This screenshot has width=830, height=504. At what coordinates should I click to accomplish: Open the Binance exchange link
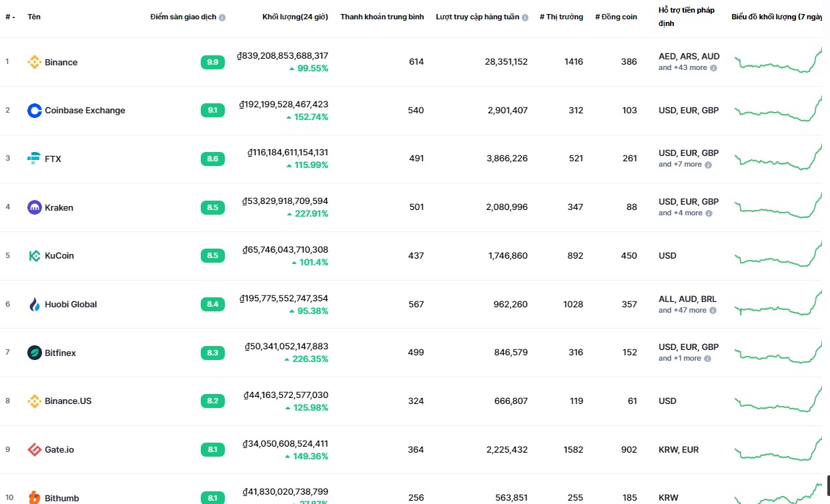[61, 62]
